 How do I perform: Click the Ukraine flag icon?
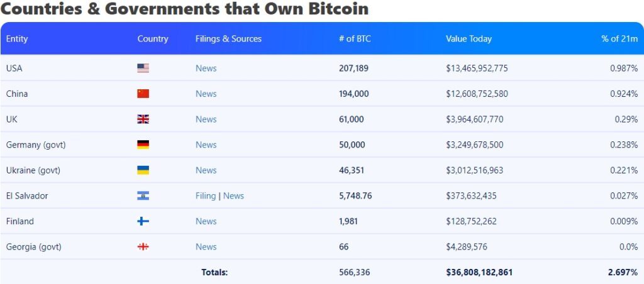143,170
